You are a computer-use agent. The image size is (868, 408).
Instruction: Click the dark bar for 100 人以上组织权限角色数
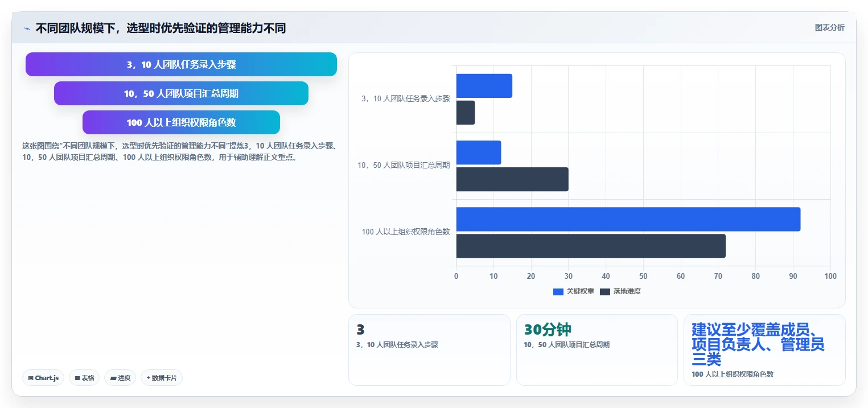(x=591, y=246)
